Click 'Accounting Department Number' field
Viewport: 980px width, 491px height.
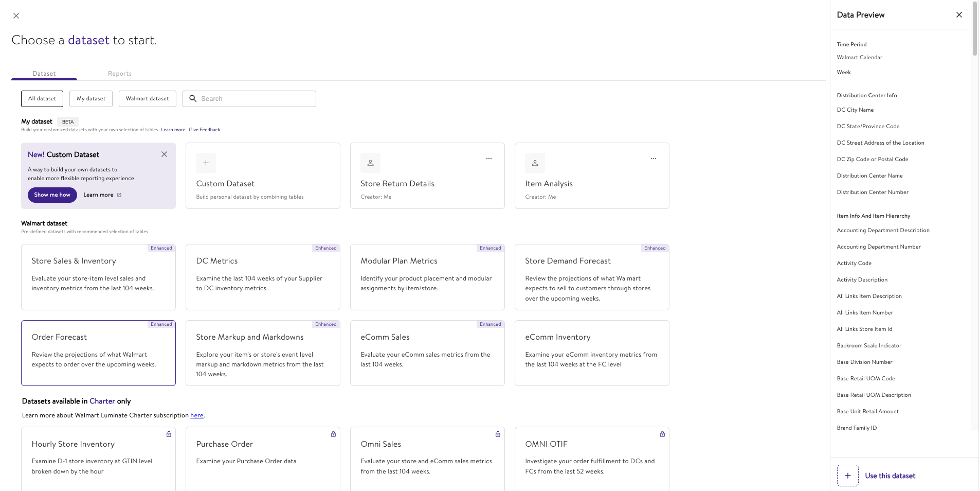[879, 247]
